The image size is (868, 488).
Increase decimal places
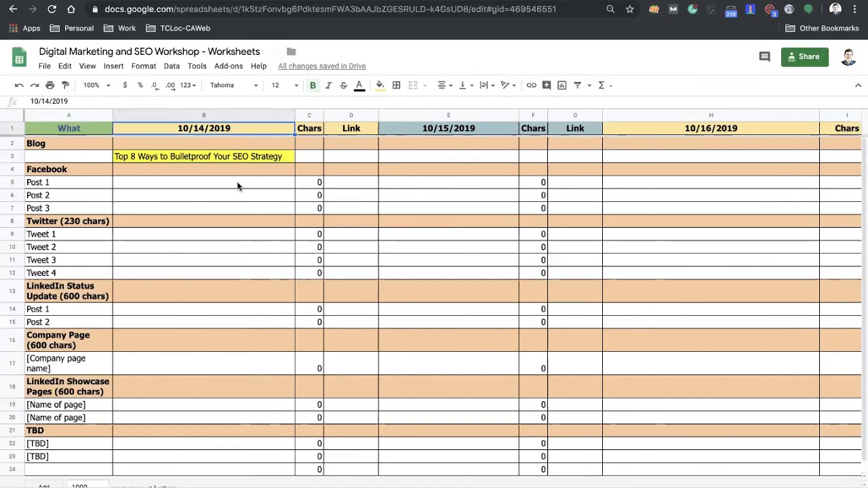pyautogui.click(x=170, y=85)
